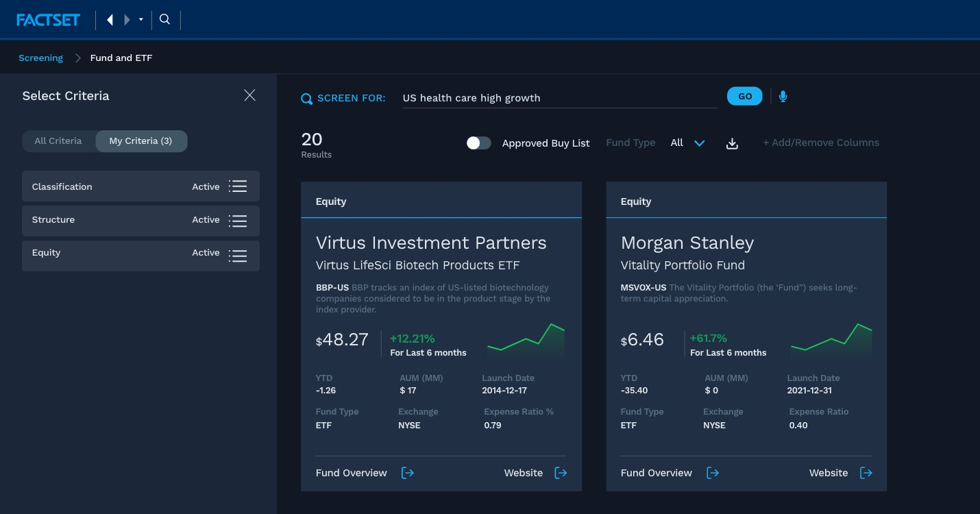Collapse the Select Criteria panel with the X
The width and height of the screenshot is (980, 514).
pyautogui.click(x=249, y=95)
